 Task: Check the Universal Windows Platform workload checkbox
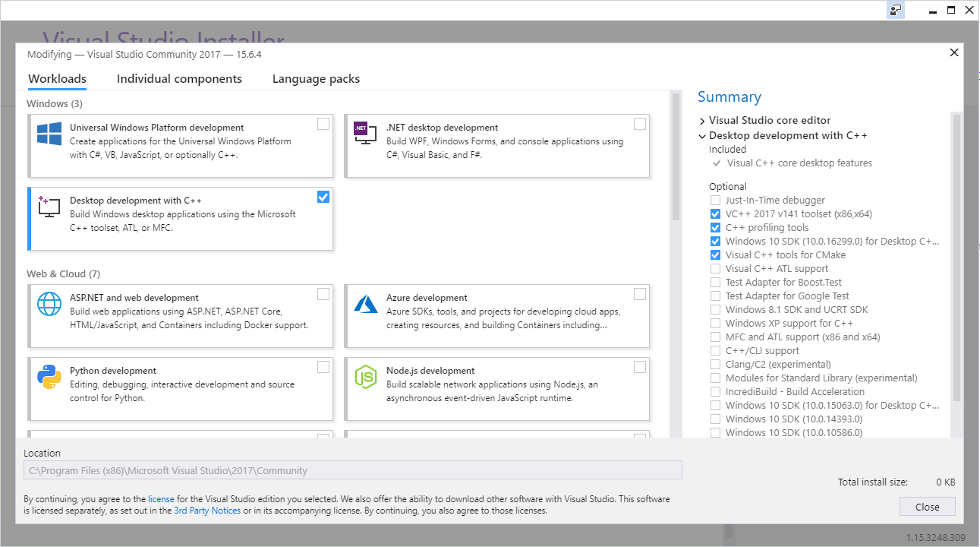(323, 124)
